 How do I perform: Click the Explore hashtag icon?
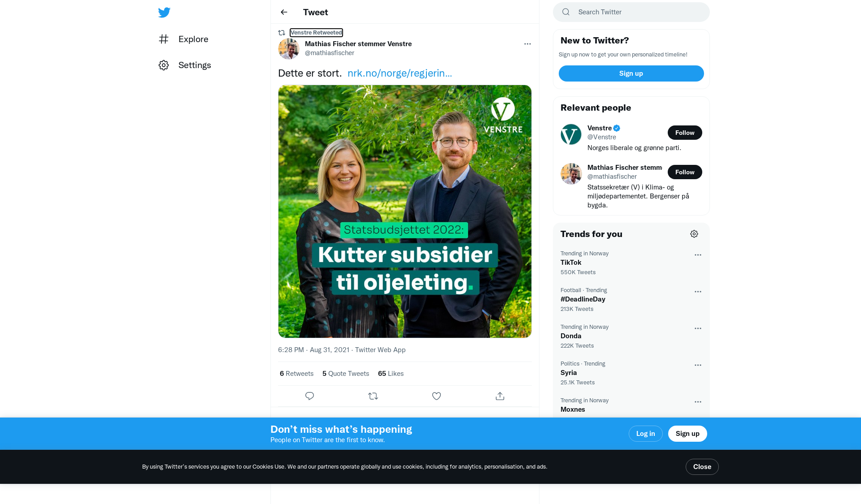164,39
